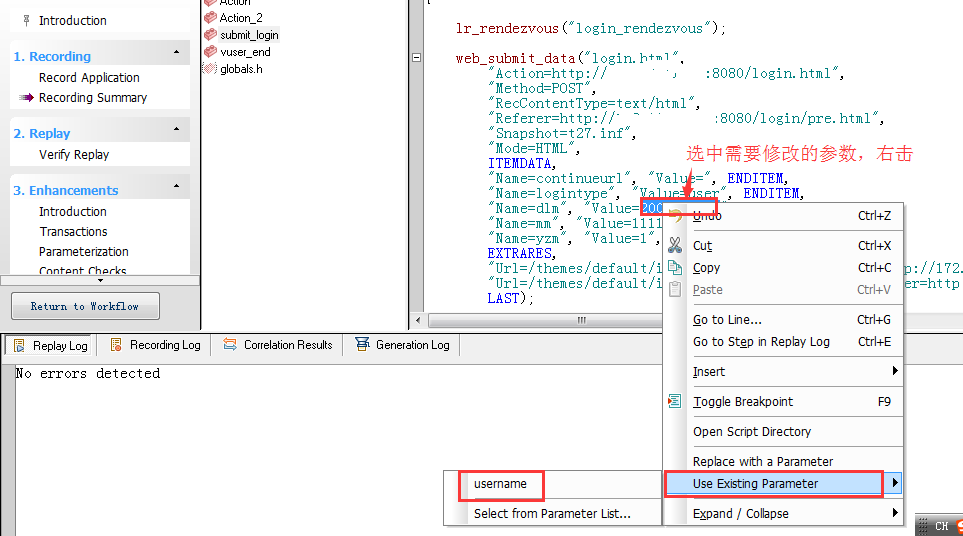
Task: Select vuser_end in the script tree
Action: (245, 52)
